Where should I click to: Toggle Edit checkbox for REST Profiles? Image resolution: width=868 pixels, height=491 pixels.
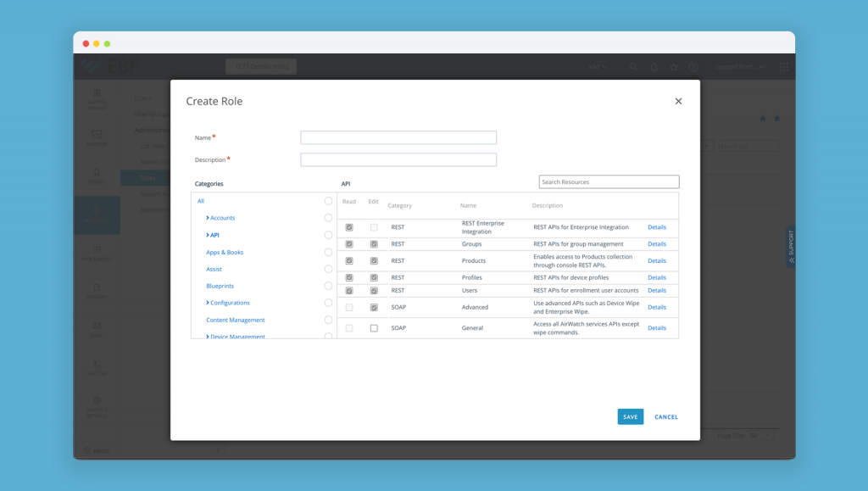pyautogui.click(x=374, y=278)
